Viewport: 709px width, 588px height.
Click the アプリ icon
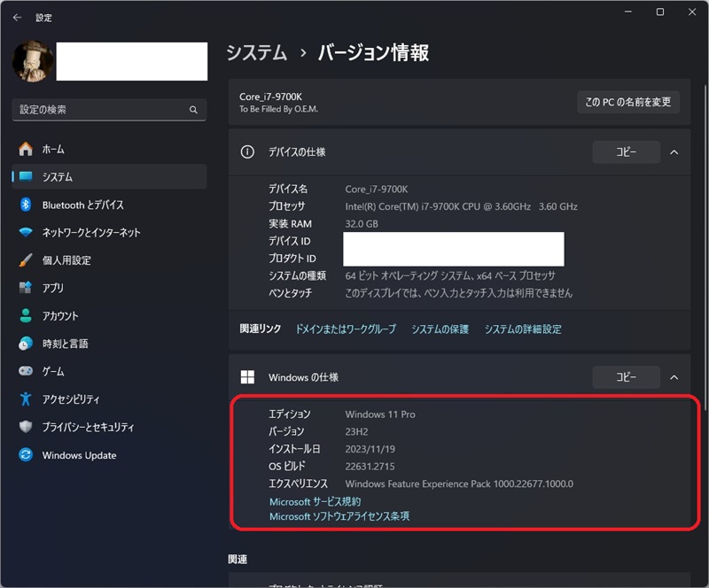click(x=26, y=288)
